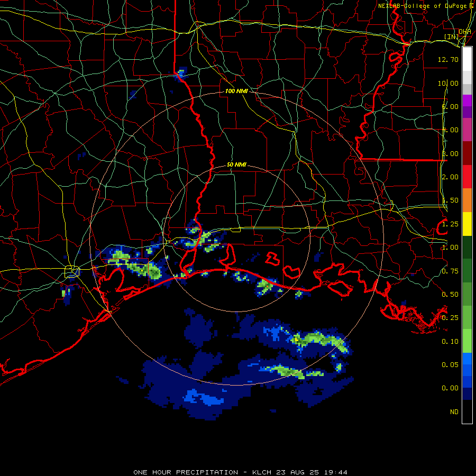The height and width of the screenshot is (476, 476).
Task: Click the 0.10 value on the color scale
Action: click(x=450, y=342)
